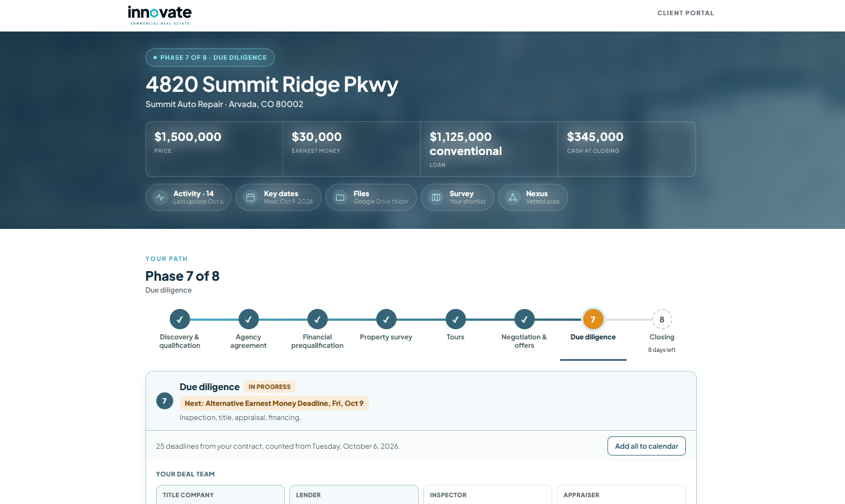Click the Closing step label
845x504 pixels.
(662, 337)
